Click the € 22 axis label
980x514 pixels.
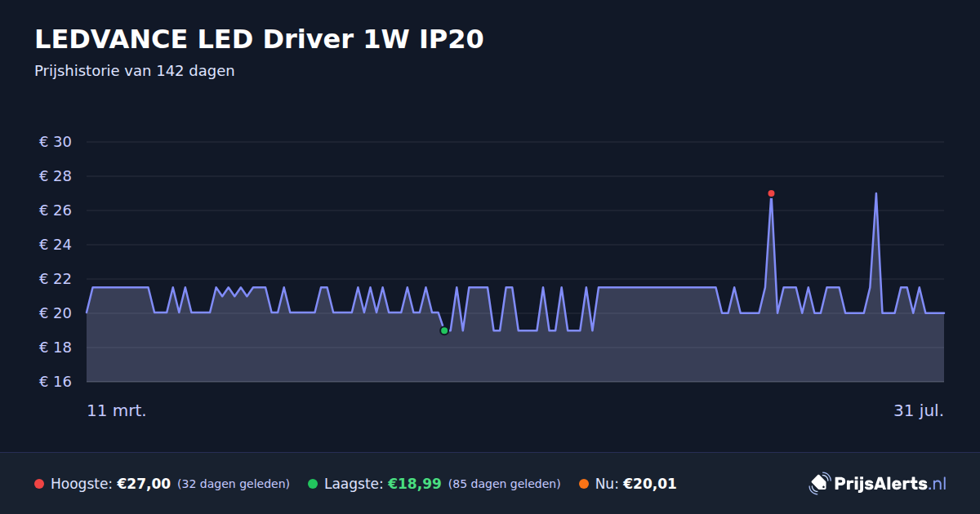pos(56,279)
